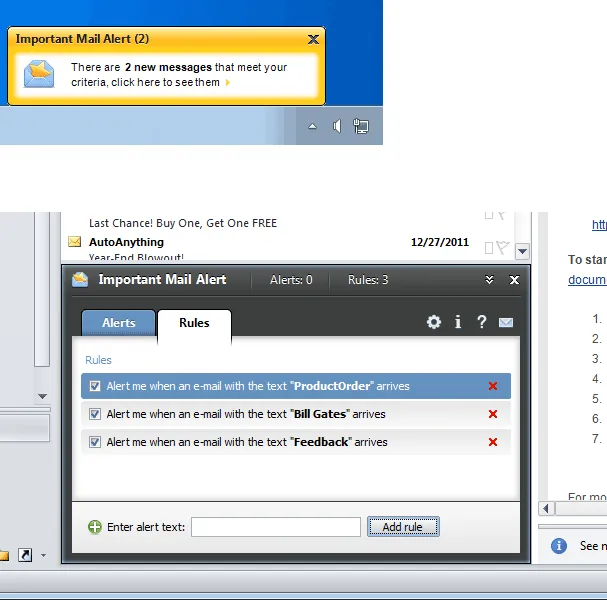Click folder pane scroll down arrow

tap(43, 396)
